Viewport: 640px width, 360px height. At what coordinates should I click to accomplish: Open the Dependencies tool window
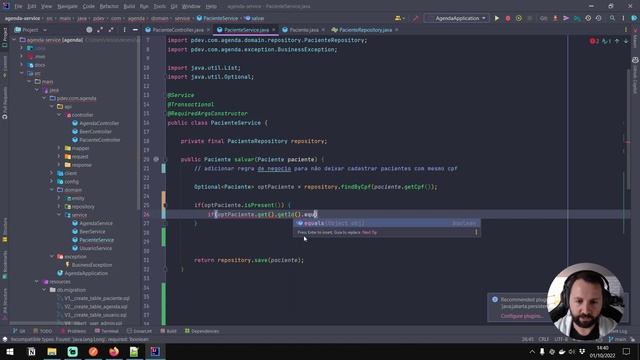coord(202,331)
